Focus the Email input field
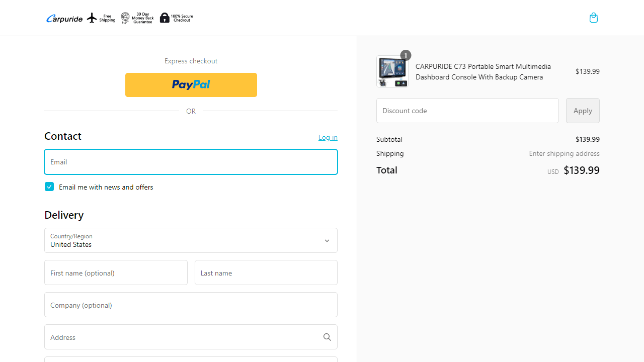The width and height of the screenshot is (644, 362). (x=191, y=162)
